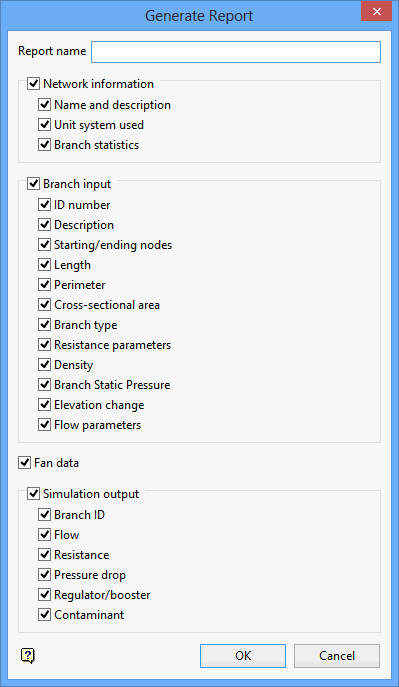The width and height of the screenshot is (399, 687).
Task: Toggle the Name and description checkbox
Action: 44,105
